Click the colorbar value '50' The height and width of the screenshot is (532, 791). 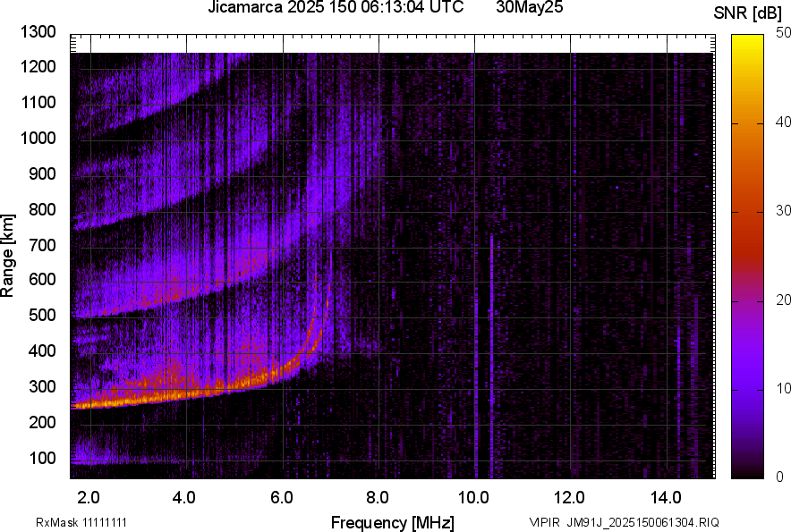point(783,33)
